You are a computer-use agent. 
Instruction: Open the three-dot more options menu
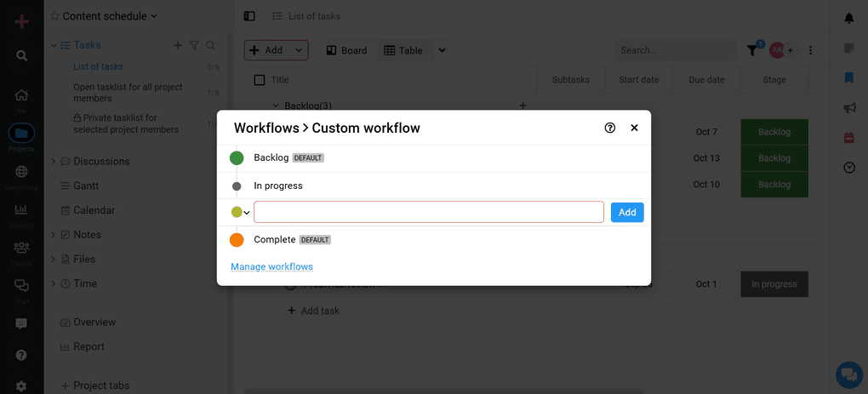(811, 51)
